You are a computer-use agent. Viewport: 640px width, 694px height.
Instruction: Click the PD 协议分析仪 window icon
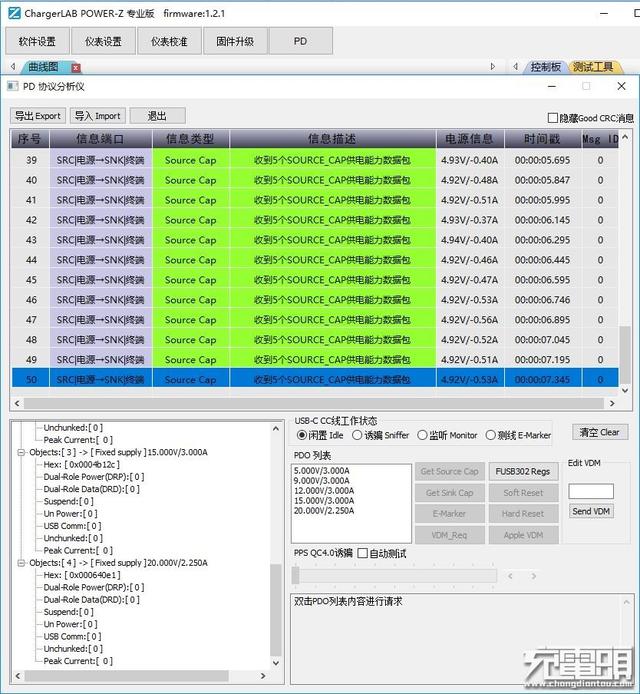tap(13, 86)
